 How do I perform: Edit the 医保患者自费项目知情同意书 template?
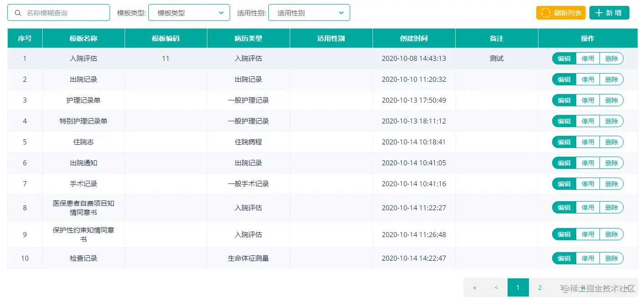pyautogui.click(x=564, y=208)
